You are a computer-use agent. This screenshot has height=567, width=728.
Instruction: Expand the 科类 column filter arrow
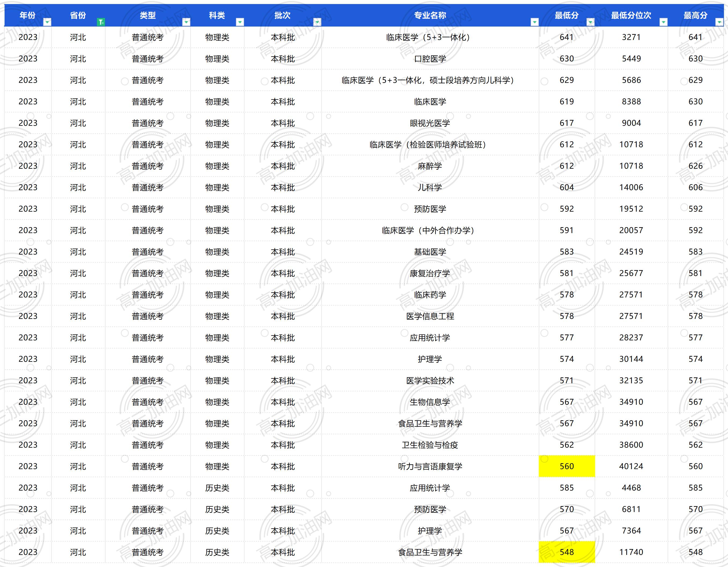(240, 22)
